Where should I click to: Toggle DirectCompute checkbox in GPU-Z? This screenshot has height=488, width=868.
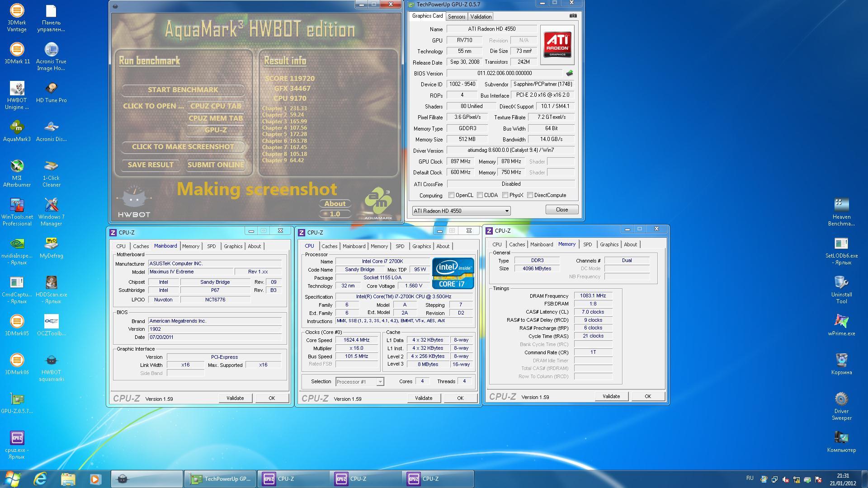click(530, 195)
